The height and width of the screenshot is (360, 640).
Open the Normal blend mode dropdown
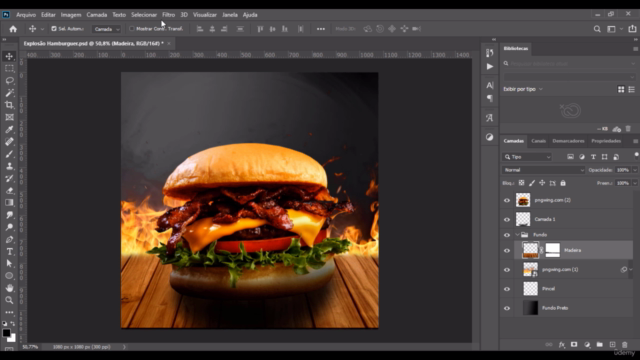pyautogui.click(x=543, y=170)
